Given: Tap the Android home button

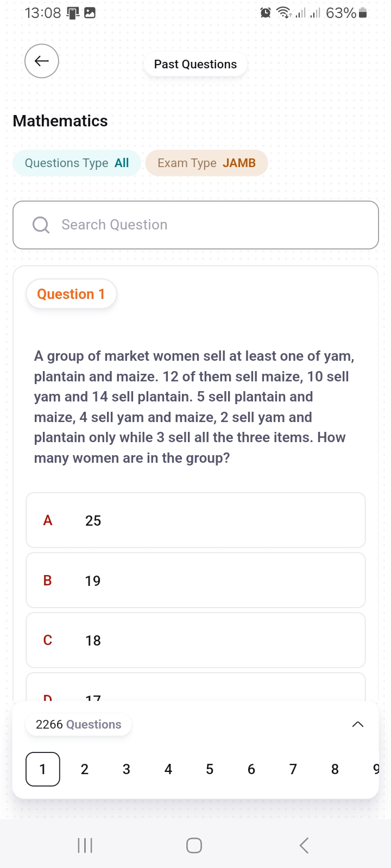Looking at the screenshot, I should [194, 845].
